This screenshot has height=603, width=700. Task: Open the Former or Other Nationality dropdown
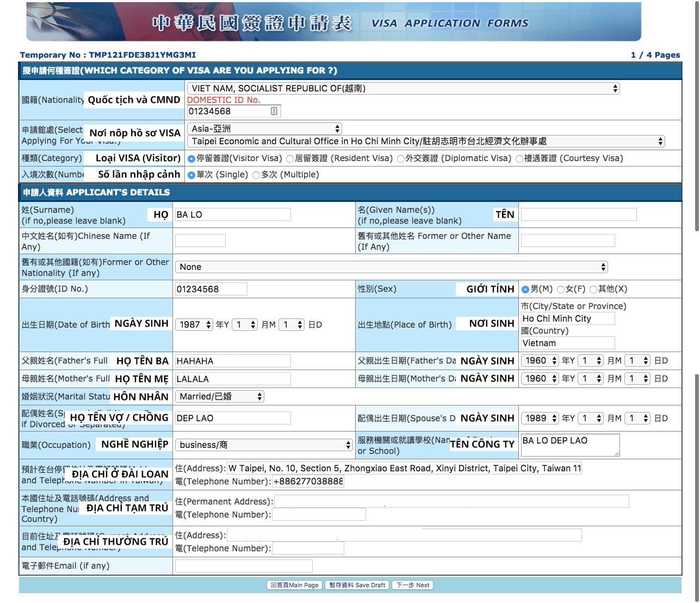(391, 267)
